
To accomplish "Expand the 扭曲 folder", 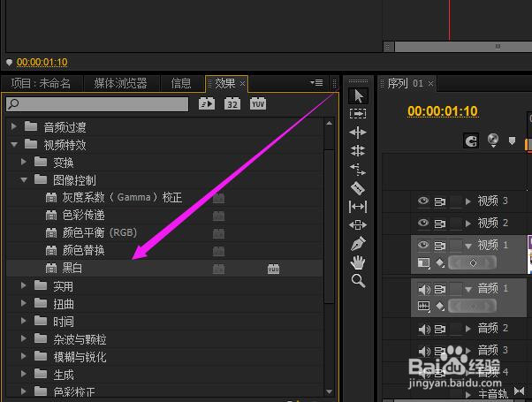I will [x=23, y=303].
